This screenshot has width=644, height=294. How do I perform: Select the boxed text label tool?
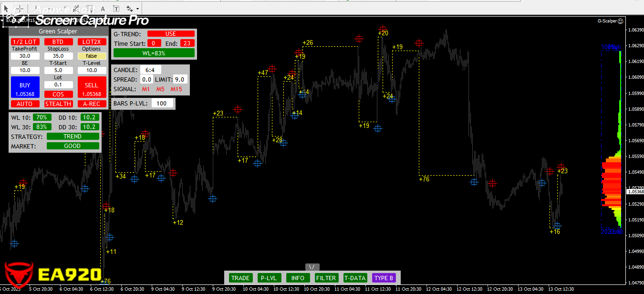coord(116,9)
